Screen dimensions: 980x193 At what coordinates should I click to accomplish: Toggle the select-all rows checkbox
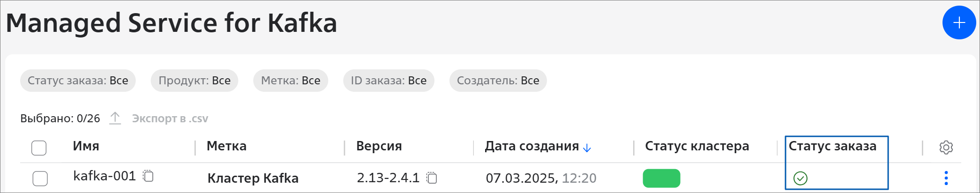tap(39, 148)
